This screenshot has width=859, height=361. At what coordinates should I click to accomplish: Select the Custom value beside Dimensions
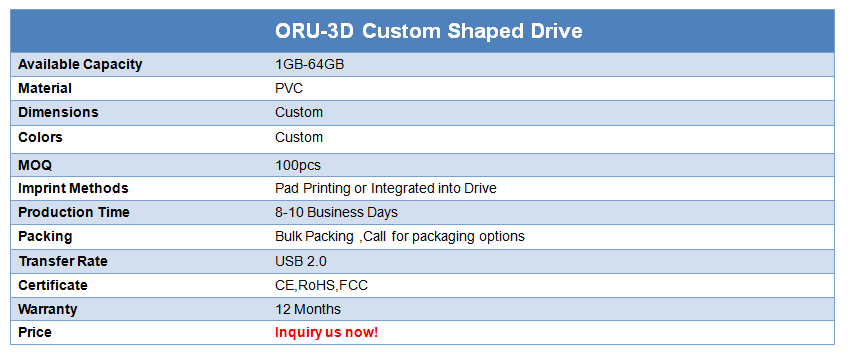click(x=299, y=112)
